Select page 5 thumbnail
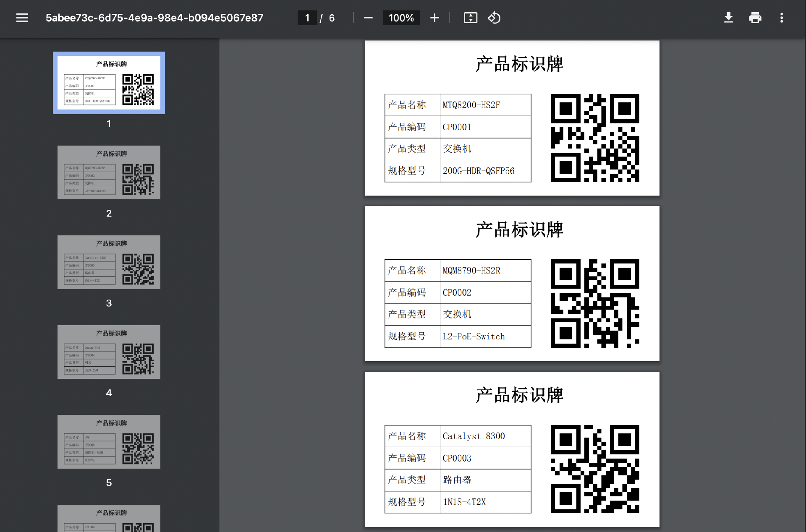The height and width of the screenshot is (532, 806). click(109, 442)
